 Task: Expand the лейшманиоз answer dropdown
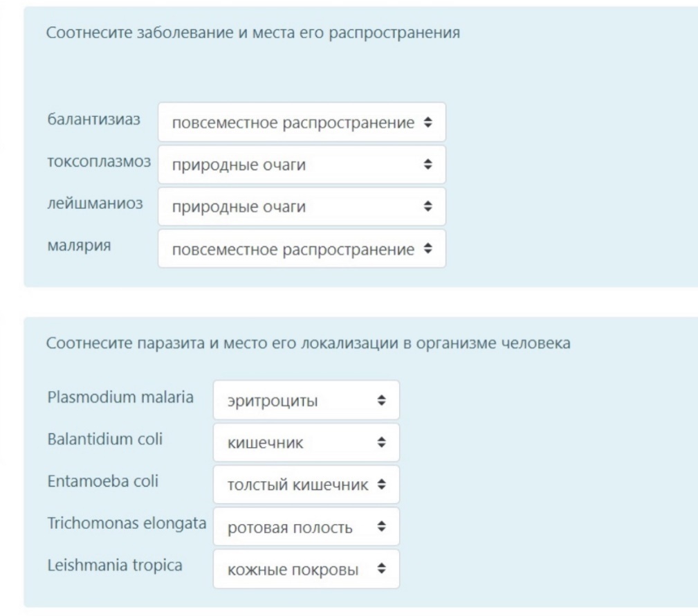[302, 206]
